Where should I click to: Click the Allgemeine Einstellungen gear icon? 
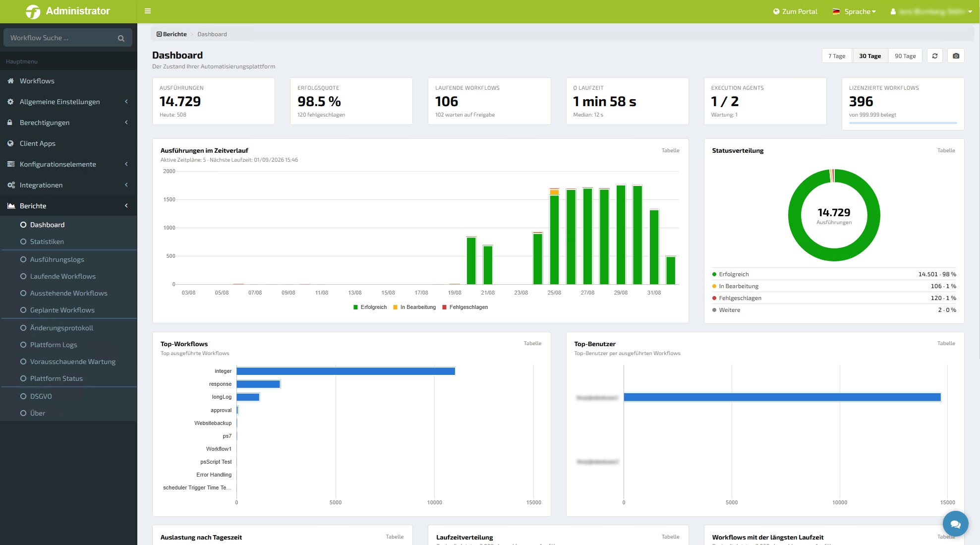click(x=10, y=102)
